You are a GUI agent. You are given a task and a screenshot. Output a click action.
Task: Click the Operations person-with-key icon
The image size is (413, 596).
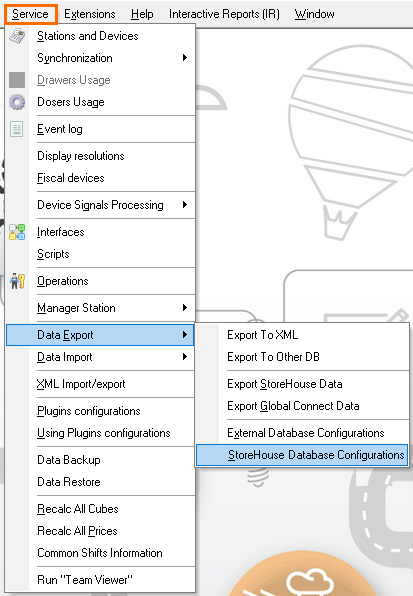click(x=17, y=281)
